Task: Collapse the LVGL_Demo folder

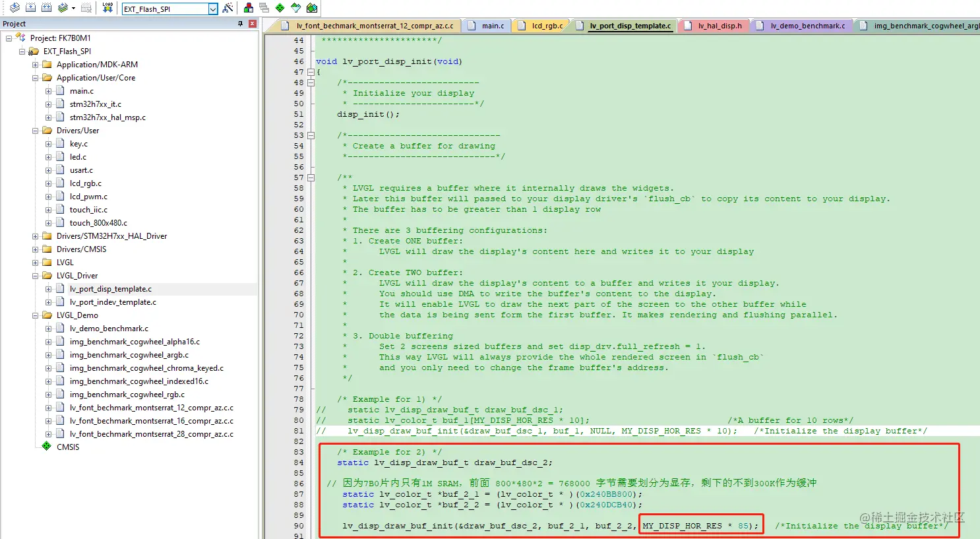Action: pos(35,315)
